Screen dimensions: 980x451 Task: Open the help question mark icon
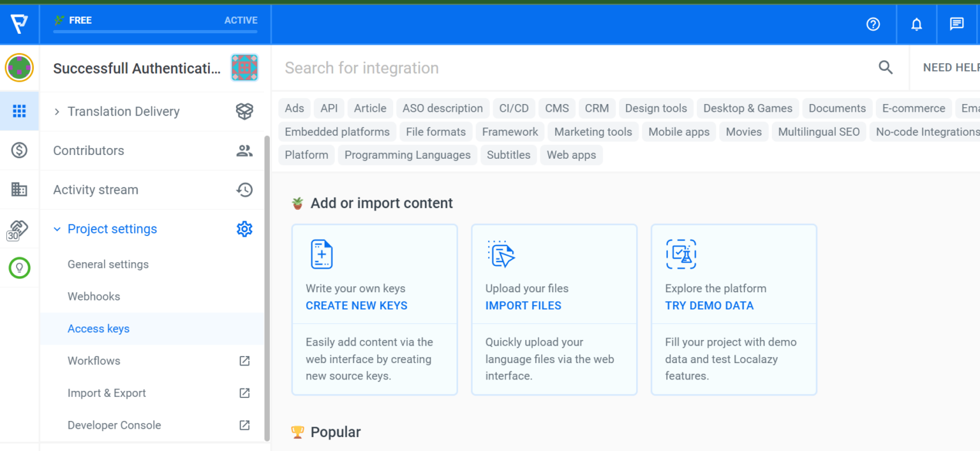(x=873, y=24)
